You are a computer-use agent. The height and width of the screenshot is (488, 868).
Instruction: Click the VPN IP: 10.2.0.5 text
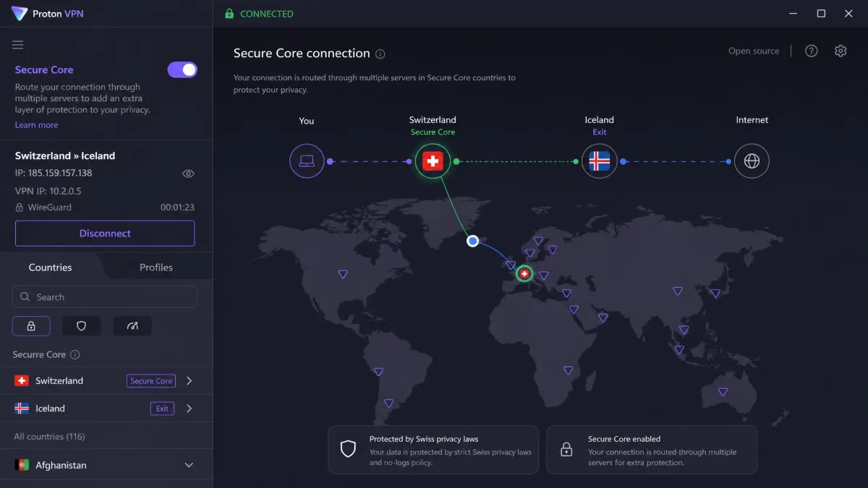(x=48, y=191)
